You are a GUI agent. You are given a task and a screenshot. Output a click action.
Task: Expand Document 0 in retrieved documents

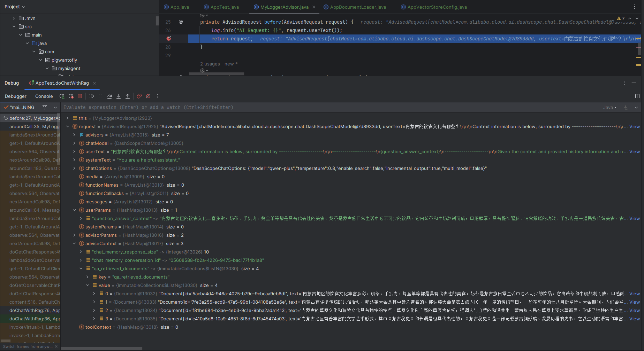click(x=94, y=294)
